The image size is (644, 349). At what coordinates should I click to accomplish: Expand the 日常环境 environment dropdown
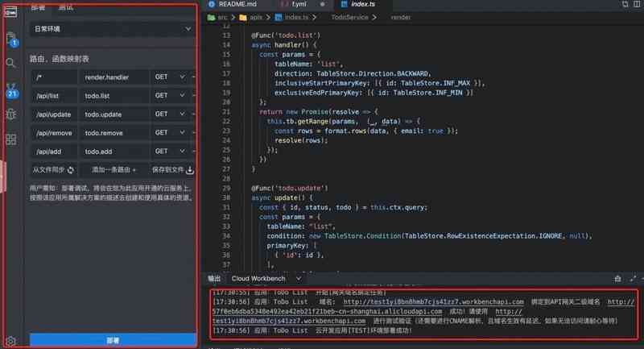point(112,29)
